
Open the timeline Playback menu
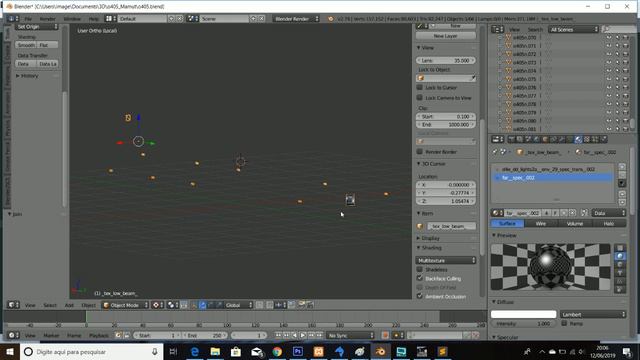click(99, 336)
